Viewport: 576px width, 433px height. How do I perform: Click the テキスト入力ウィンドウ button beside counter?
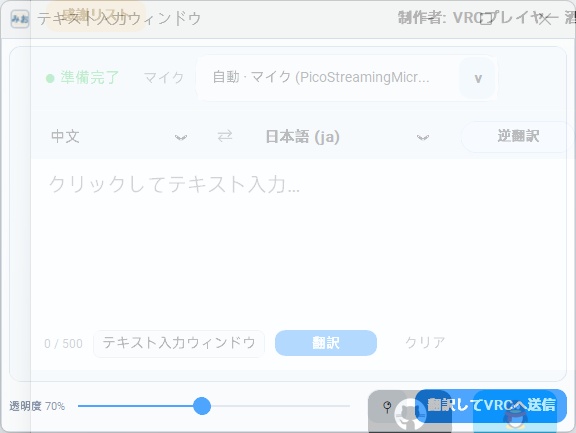click(179, 343)
